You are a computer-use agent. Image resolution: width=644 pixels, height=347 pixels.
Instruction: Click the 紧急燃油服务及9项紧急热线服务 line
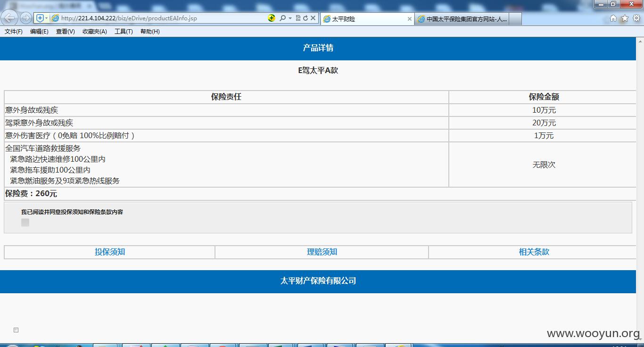tap(65, 181)
